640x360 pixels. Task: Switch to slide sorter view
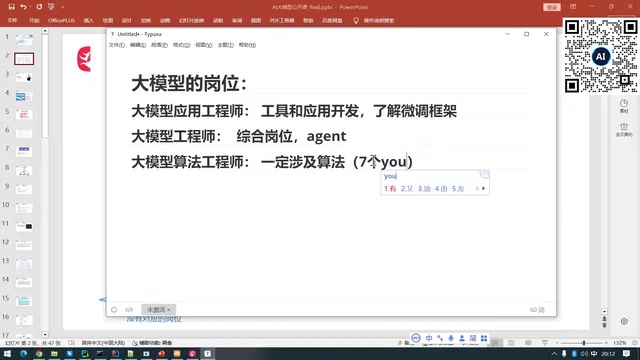511,343
